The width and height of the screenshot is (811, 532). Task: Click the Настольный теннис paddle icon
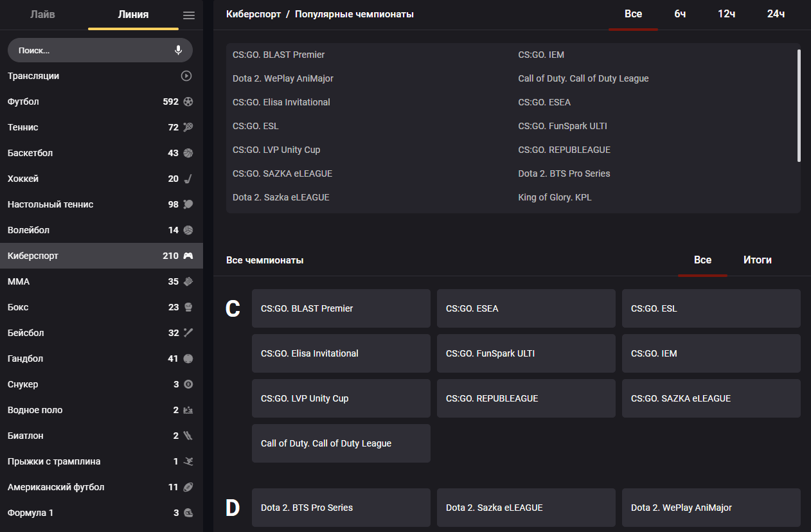tap(188, 204)
